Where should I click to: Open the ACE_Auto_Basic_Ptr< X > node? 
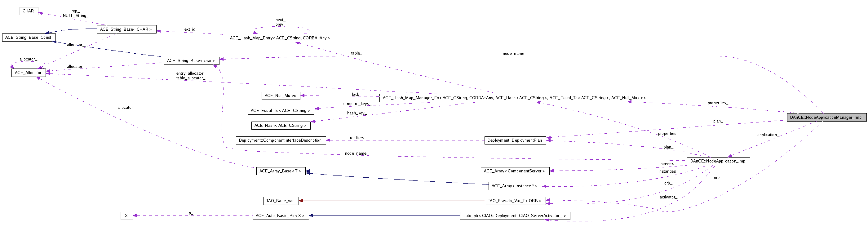pos(281,215)
